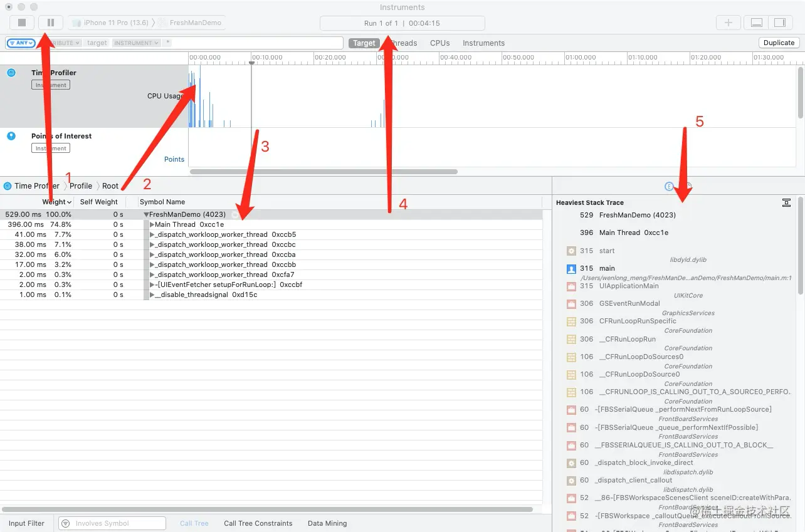Focus the Involves Symbol filter field
The height and width of the screenshot is (532, 805).
(x=112, y=523)
